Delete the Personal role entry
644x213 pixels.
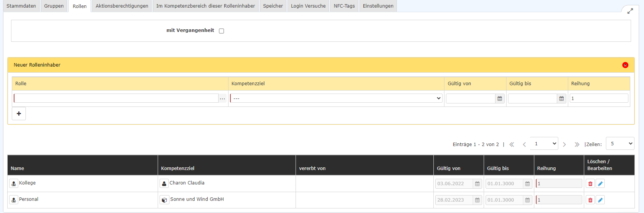(x=590, y=200)
